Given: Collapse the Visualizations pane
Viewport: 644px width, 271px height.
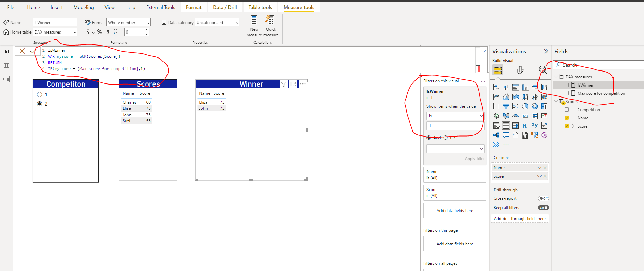Looking at the screenshot, I should point(546,51).
